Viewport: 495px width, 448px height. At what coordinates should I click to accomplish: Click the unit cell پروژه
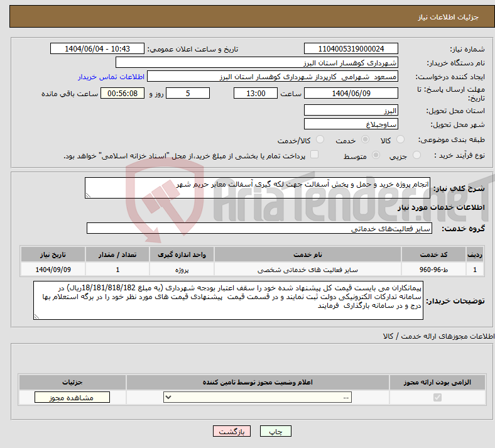coord(182,270)
